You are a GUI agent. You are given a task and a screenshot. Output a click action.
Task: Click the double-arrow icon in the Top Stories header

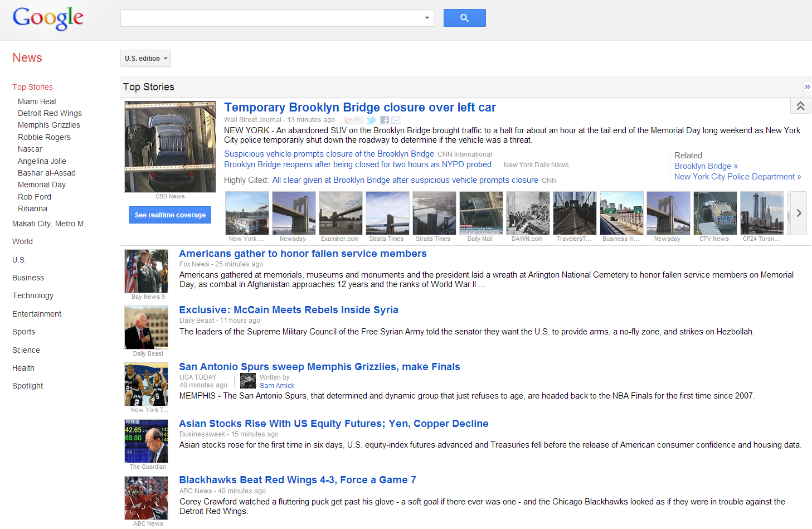[x=807, y=87]
